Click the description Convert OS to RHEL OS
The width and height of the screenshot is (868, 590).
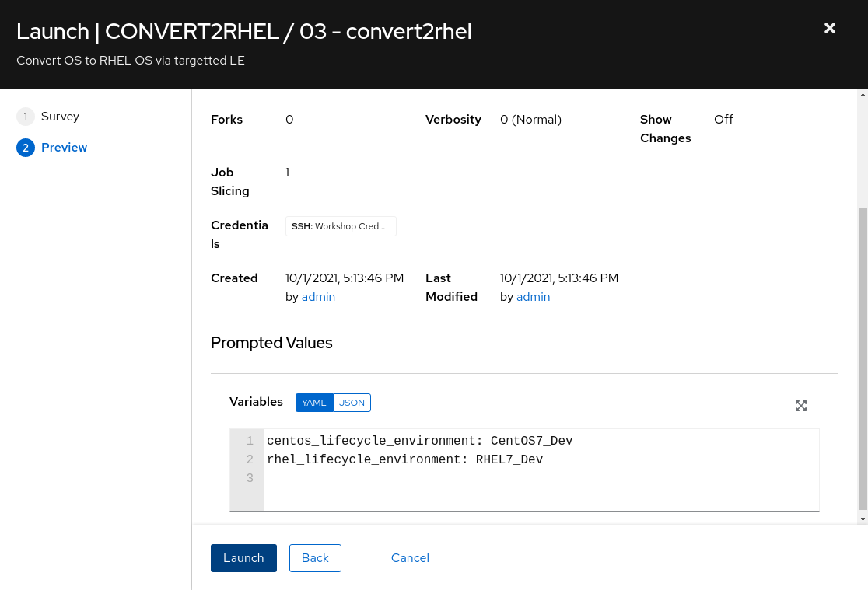point(131,61)
